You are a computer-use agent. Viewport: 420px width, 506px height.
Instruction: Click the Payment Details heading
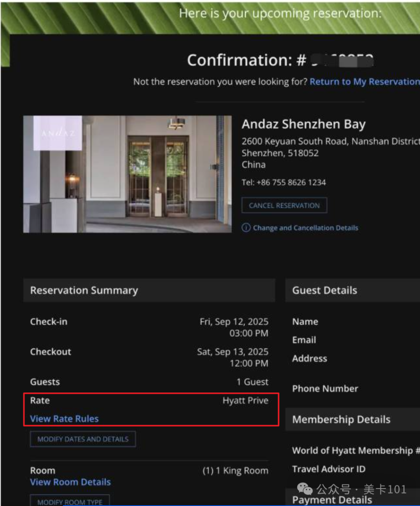coord(332,500)
